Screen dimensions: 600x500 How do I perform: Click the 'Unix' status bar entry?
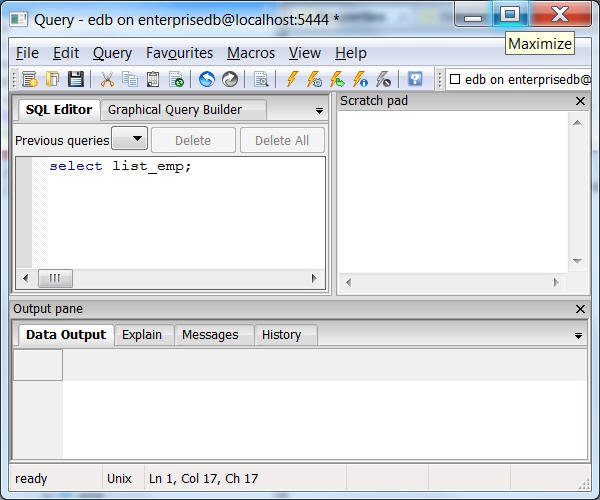pyautogui.click(x=119, y=478)
